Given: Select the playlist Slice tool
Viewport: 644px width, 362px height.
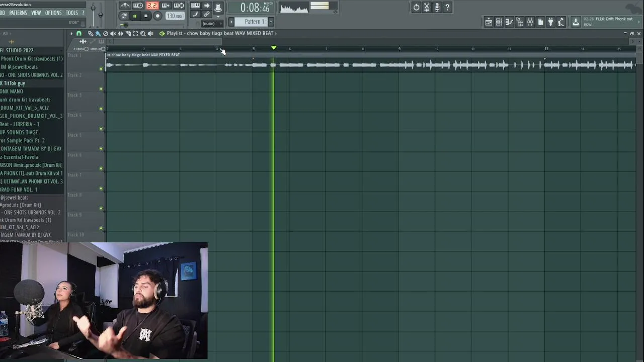Looking at the screenshot, I should click(128, 34).
